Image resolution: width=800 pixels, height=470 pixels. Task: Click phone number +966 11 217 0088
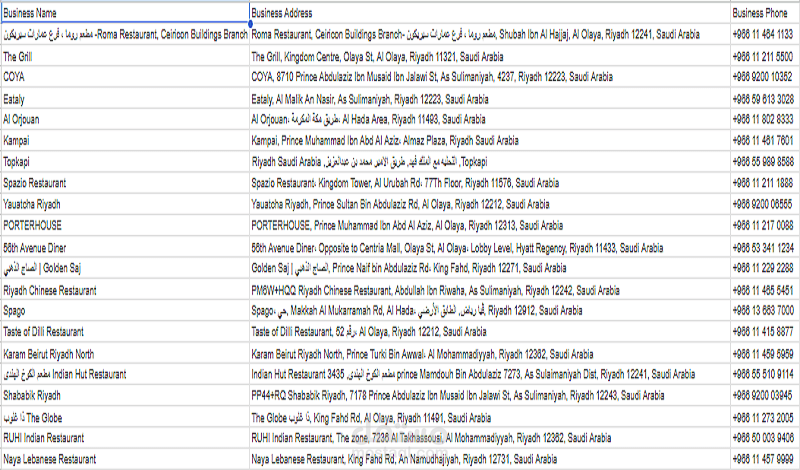click(765, 226)
